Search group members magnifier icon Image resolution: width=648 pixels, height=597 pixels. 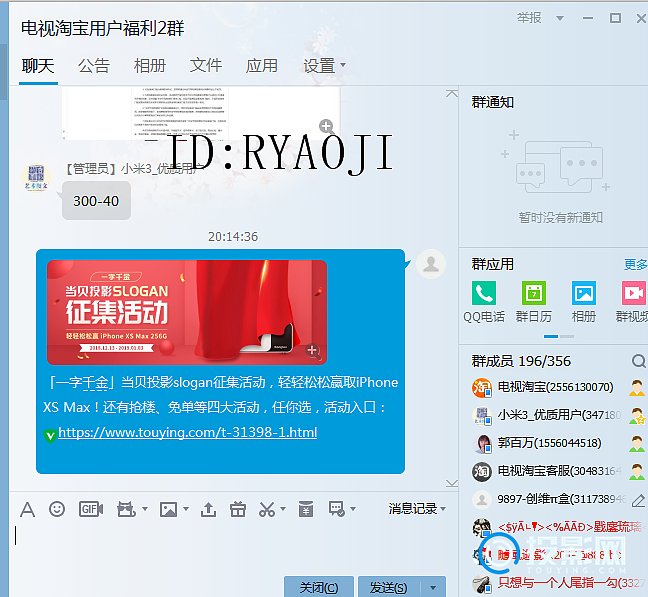(638, 361)
